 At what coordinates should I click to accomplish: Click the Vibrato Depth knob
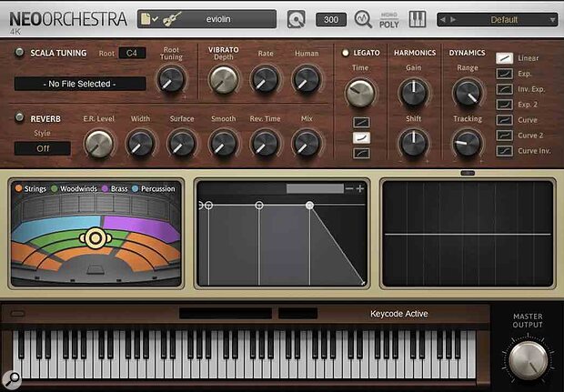[224, 79]
